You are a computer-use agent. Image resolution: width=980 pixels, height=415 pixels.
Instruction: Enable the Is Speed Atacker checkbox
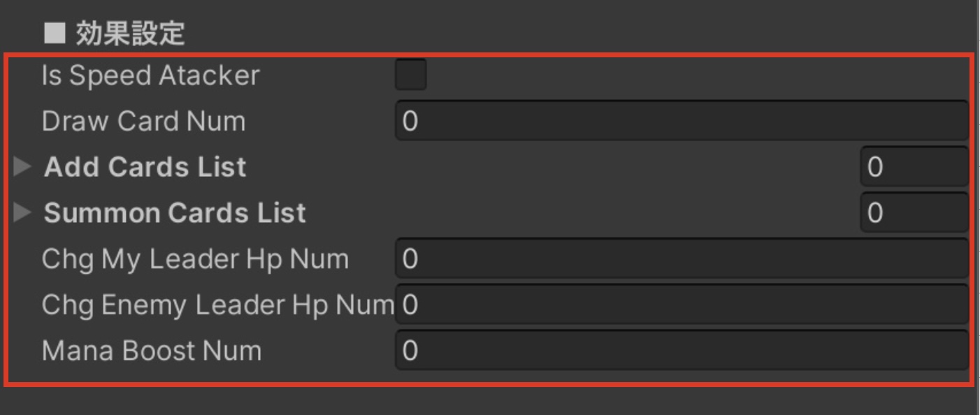410,75
